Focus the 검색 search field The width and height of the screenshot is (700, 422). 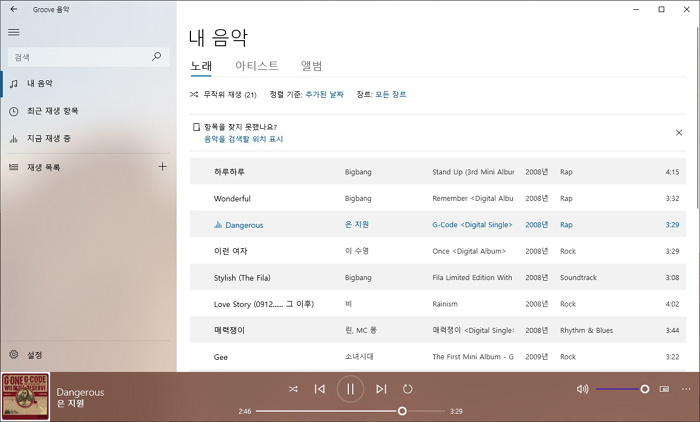88,57
